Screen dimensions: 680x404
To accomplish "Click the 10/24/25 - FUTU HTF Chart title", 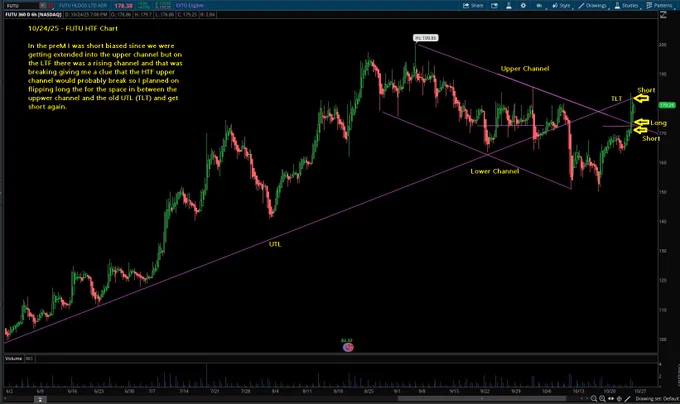I will click(x=73, y=29).
